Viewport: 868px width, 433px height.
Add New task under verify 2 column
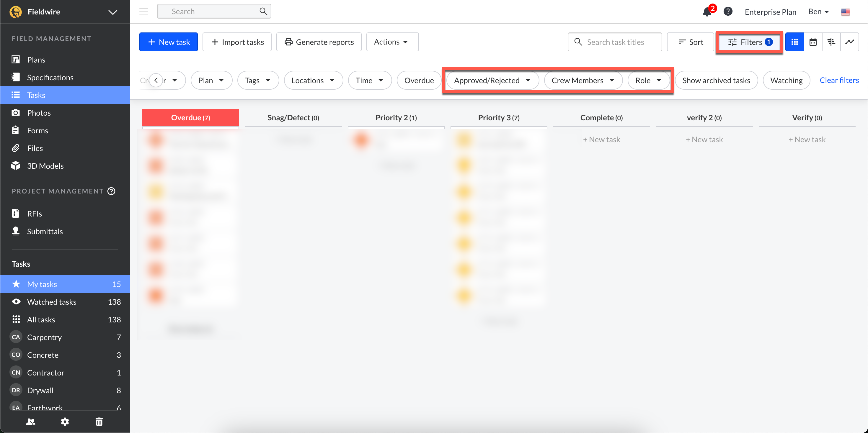704,140
